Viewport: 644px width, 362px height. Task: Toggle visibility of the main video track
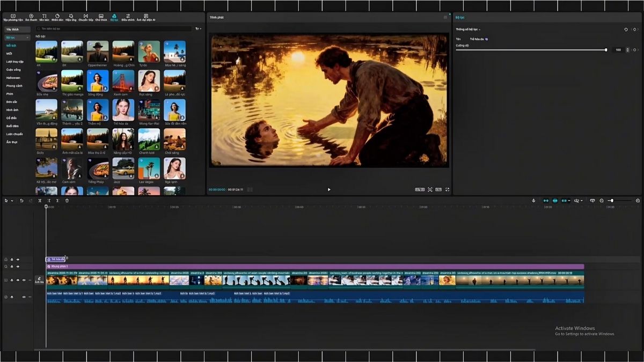point(18,280)
